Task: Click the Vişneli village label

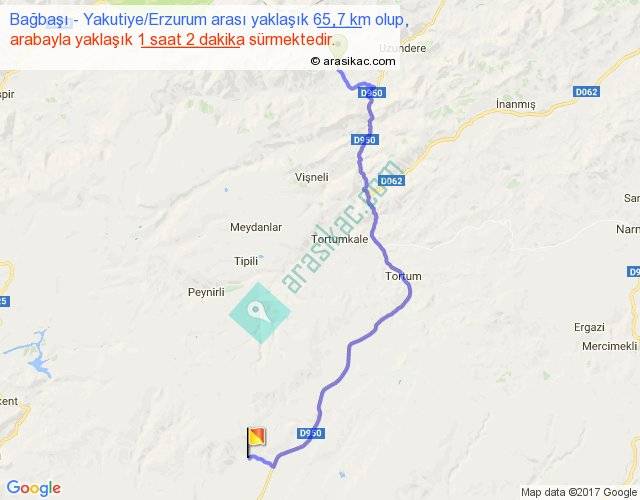Action: [x=312, y=177]
